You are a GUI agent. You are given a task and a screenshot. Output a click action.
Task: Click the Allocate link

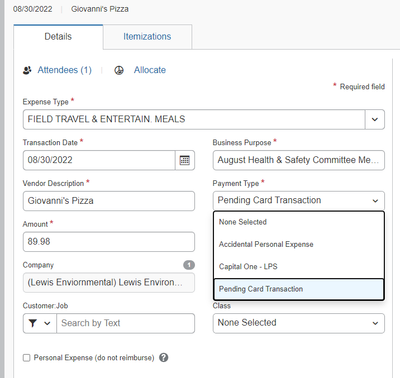(x=150, y=70)
